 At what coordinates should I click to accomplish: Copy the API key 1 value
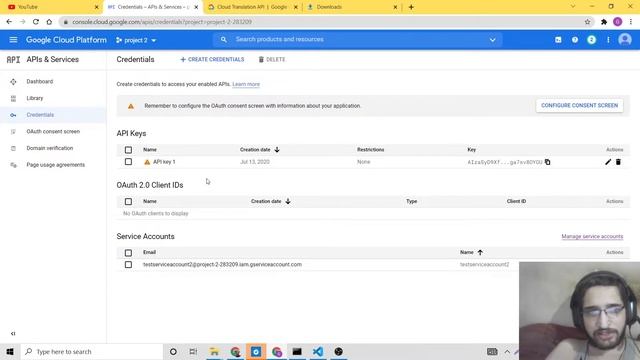point(547,162)
